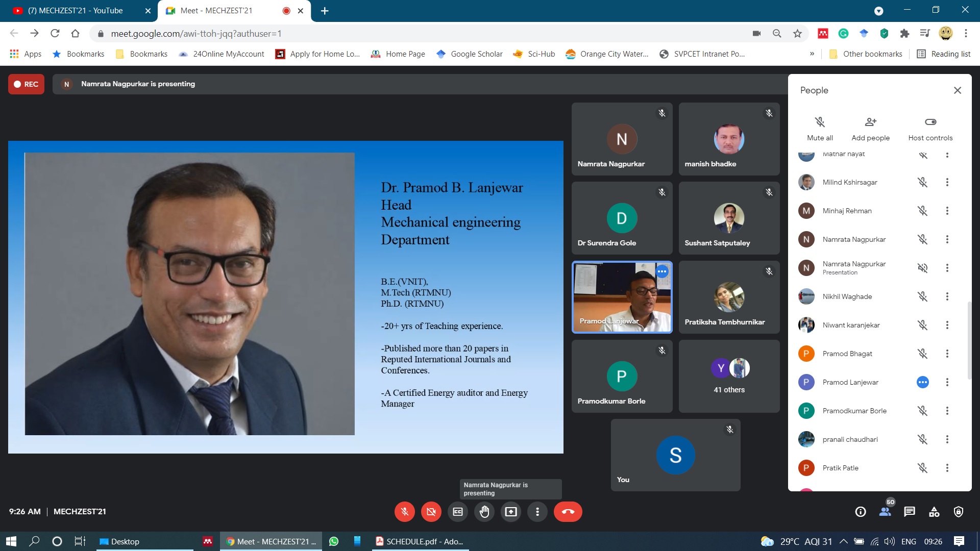Image resolution: width=980 pixels, height=551 pixels.
Task: Click Add people in the People panel
Action: (x=870, y=129)
